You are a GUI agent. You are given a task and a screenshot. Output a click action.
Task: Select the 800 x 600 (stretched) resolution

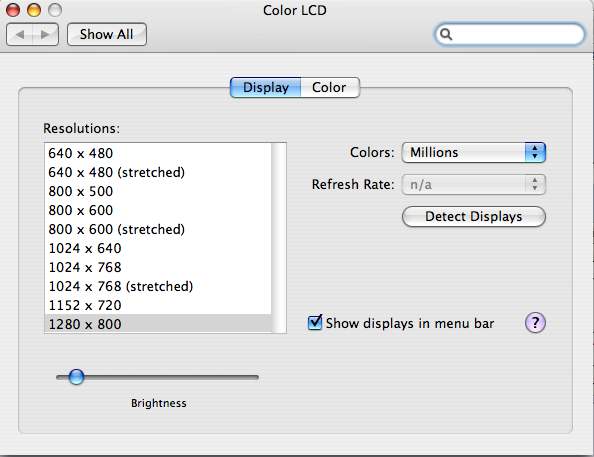[x=158, y=229]
